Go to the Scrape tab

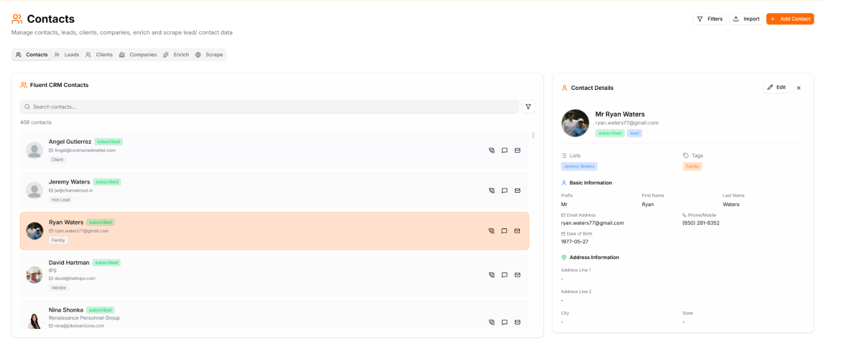(209, 55)
